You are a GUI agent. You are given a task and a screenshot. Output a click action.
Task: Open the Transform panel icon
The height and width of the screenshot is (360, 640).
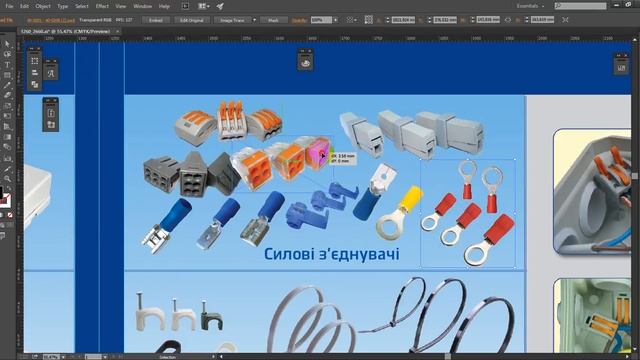(35, 61)
